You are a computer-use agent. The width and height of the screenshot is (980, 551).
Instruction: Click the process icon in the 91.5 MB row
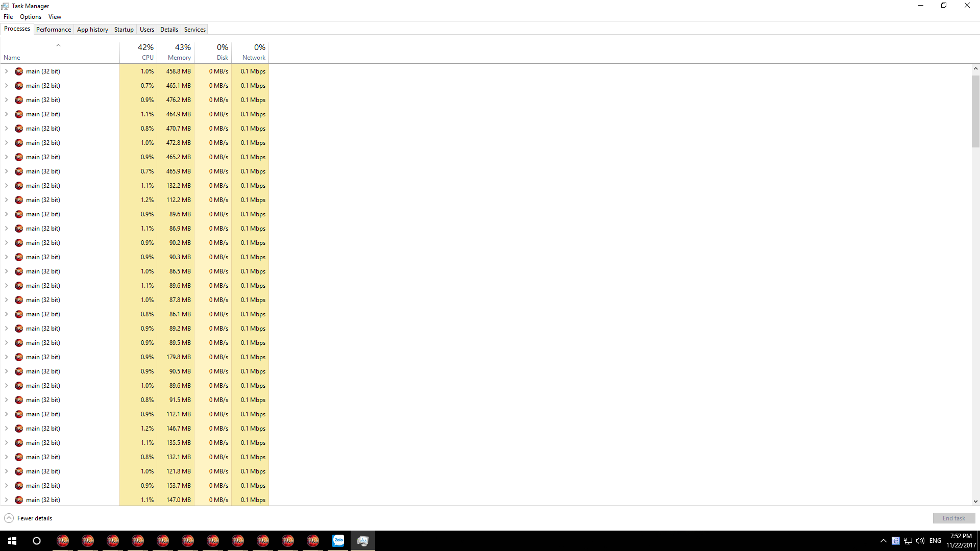[19, 400]
